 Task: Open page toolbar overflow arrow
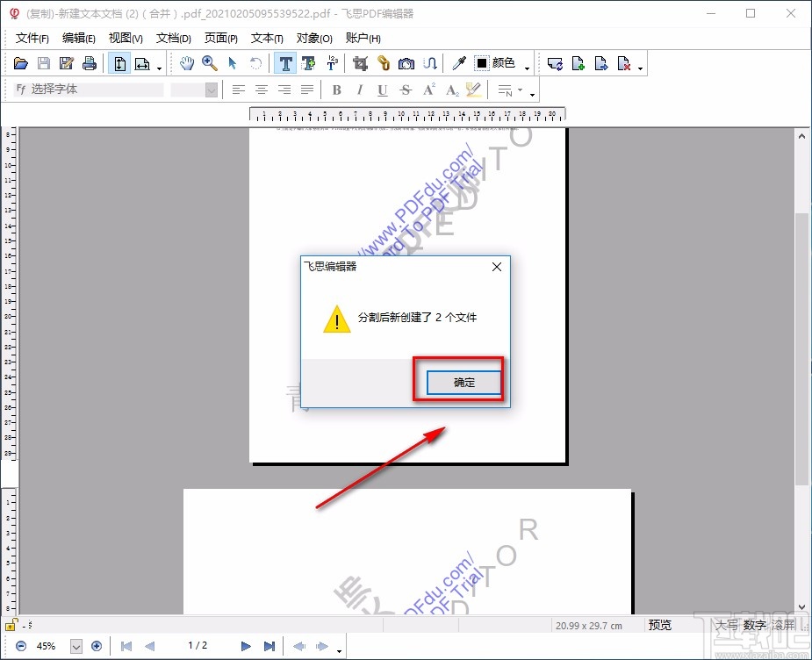pyautogui.click(x=641, y=68)
